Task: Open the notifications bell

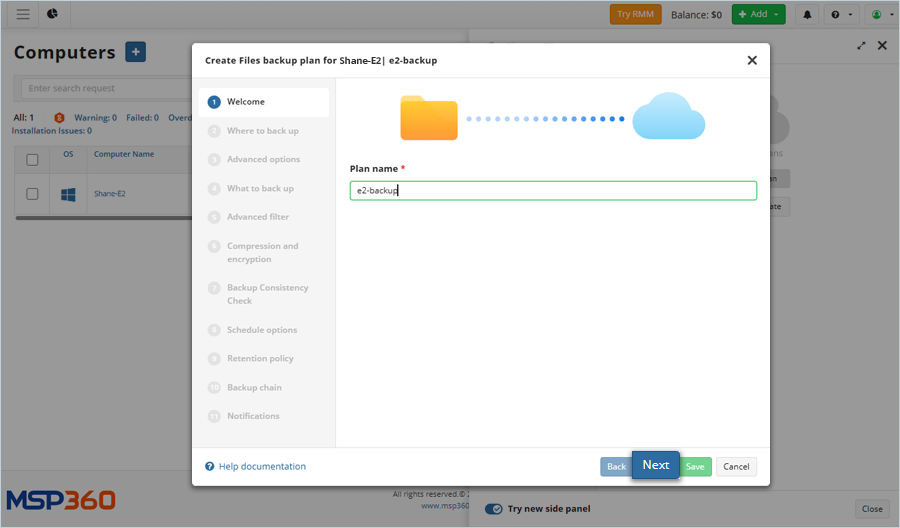Action: pyautogui.click(x=807, y=15)
